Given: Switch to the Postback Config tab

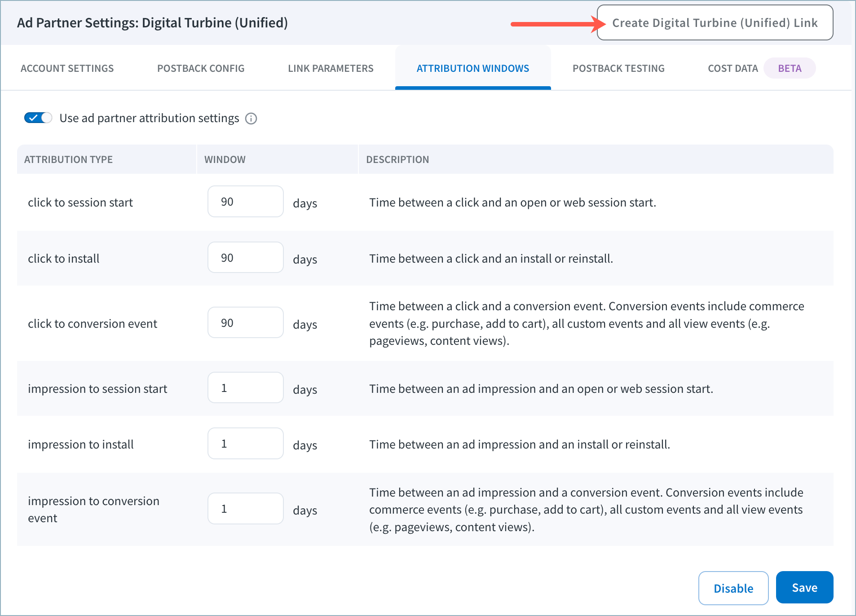Looking at the screenshot, I should [x=201, y=68].
